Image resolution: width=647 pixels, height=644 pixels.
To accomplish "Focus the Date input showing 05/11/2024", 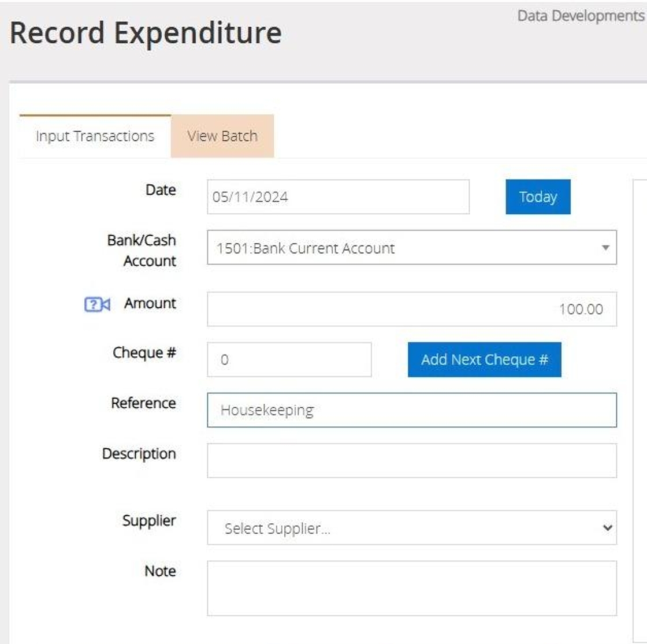I will [338, 197].
